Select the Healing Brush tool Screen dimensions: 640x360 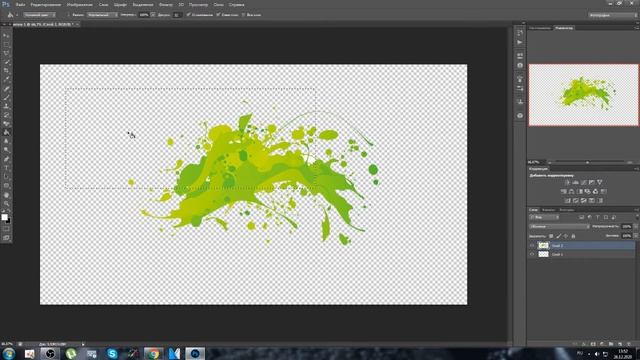point(6,89)
